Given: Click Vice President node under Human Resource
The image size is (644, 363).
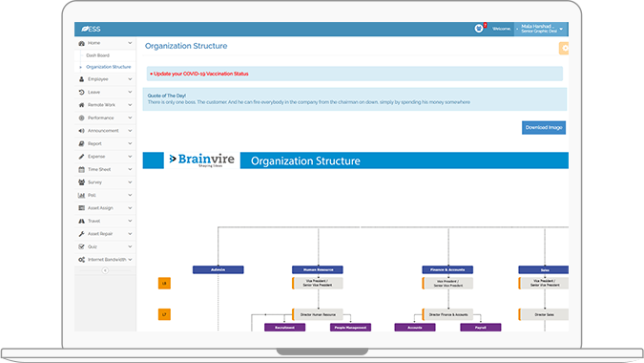Looking at the screenshot, I should (318, 284).
